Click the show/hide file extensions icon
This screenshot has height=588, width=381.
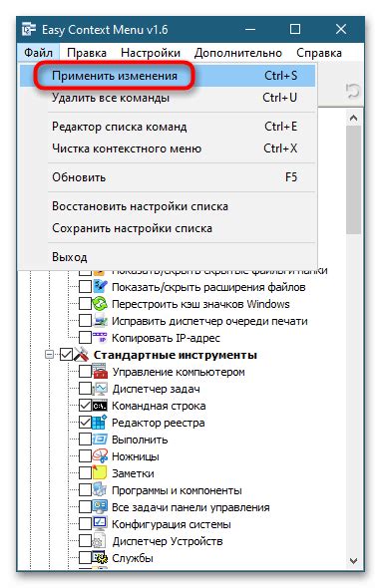click(100, 287)
